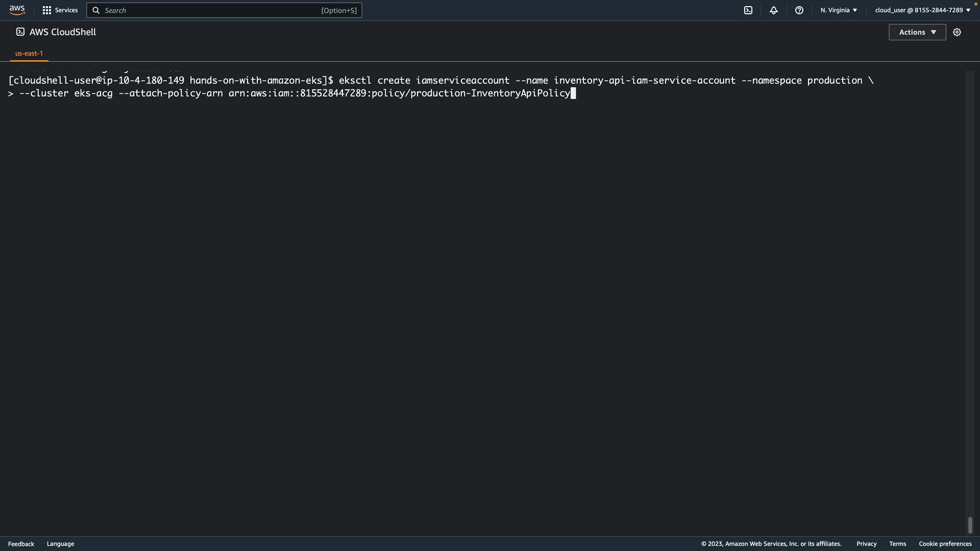Open the Language selector in footer

pos(60,544)
